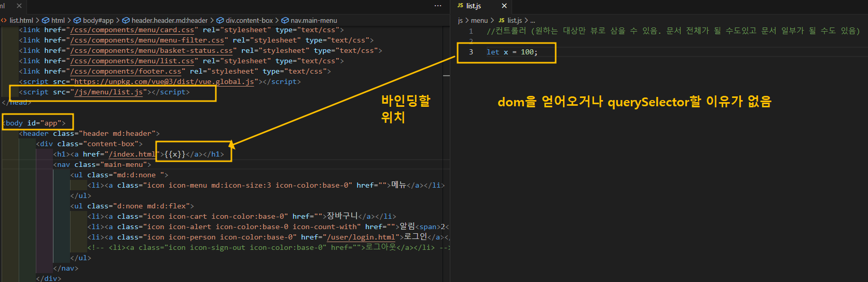Follow the /css/components/menu/list.css link
Viewport: 868px width, 282px height.
coord(132,61)
